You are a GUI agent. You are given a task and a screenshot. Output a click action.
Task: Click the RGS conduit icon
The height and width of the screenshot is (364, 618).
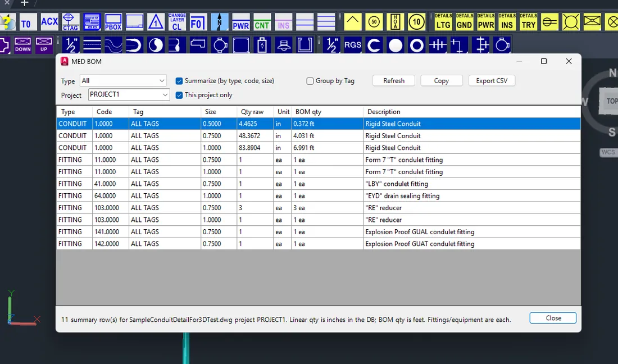pos(353,45)
